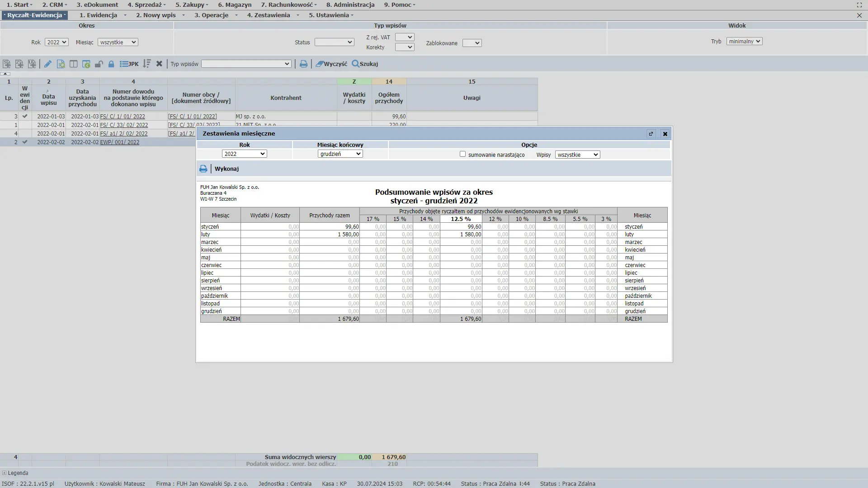Pop out the Zestawienia miesięczne dialog
This screenshot has height=488, width=868.
(651, 134)
